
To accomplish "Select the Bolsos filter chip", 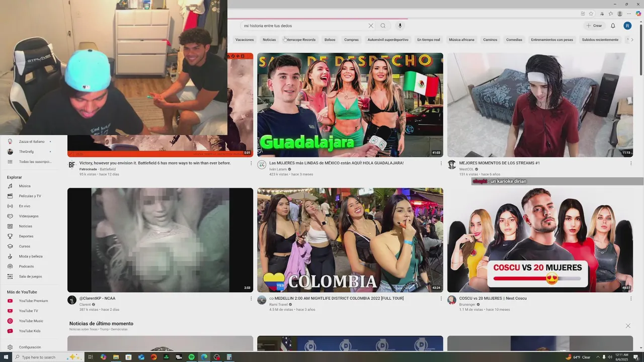I will click(330, 40).
